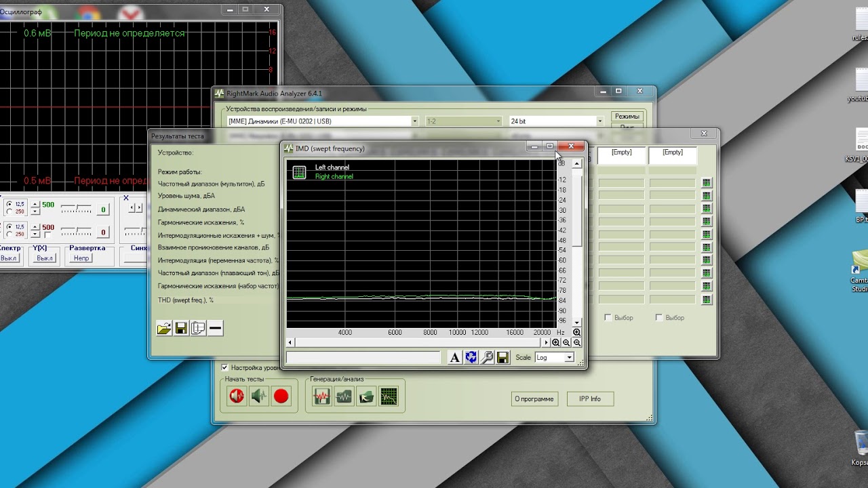Open the 24 bit depth dropdown
Image resolution: width=868 pixels, height=488 pixels.
tap(599, 121)
